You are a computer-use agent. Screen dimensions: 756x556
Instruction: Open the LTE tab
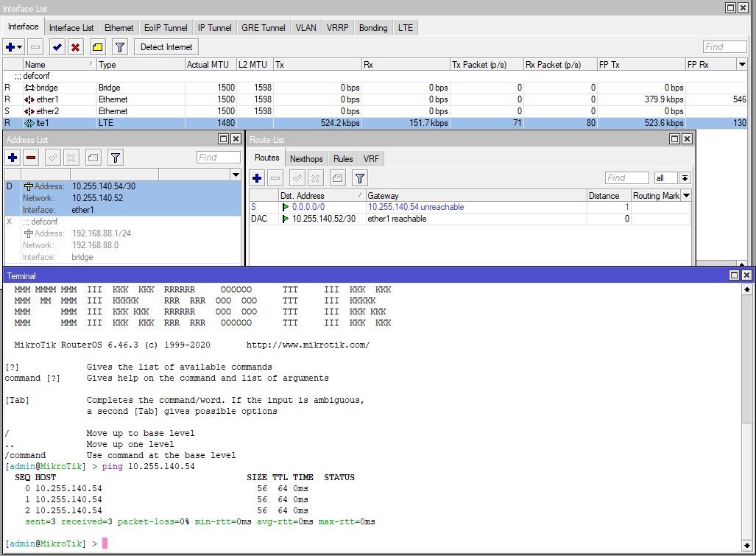pyautogui.click(x=406, y=28)
